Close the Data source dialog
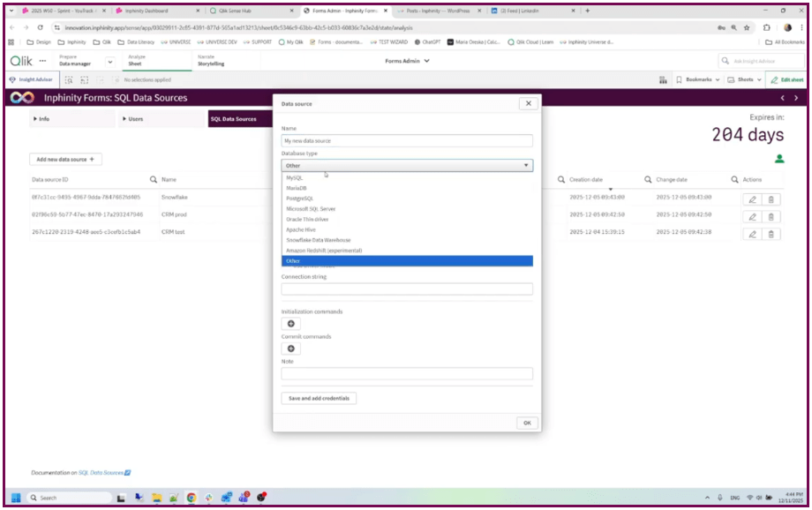 click(528, 103)
